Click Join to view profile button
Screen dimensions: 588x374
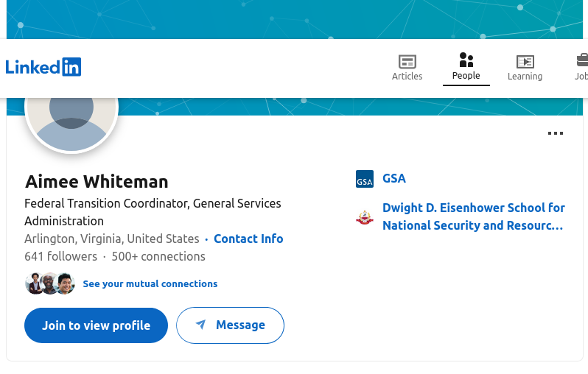click(96, 325)
